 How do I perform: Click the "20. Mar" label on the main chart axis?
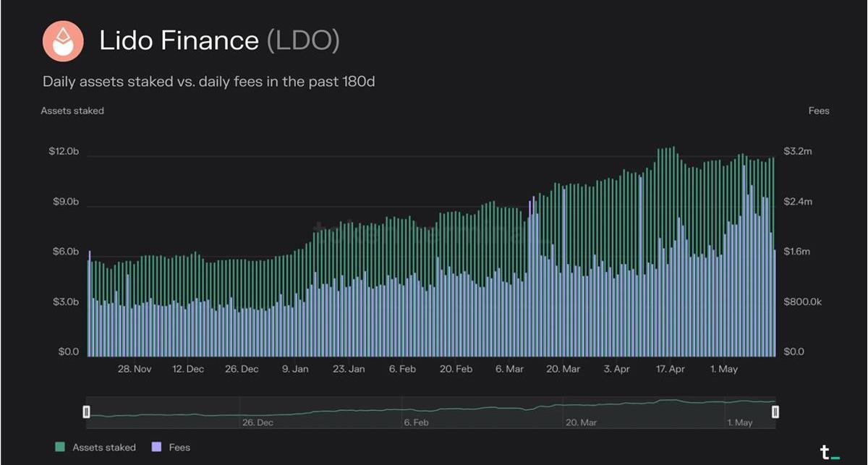[563, 369]
